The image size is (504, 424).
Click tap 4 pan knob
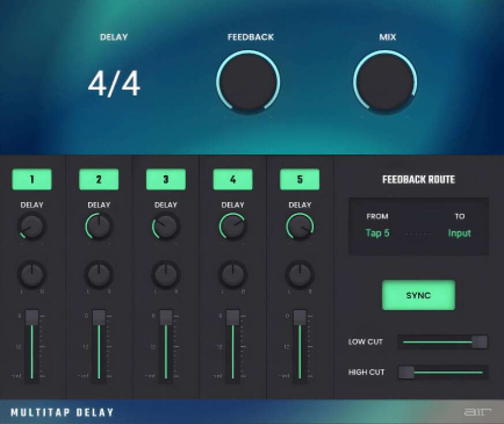232,274
